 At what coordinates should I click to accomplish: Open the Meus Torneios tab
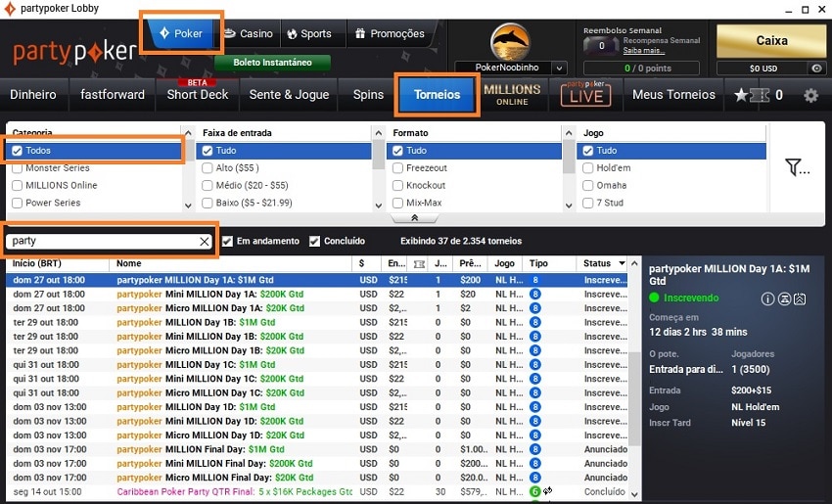(673, 95)
